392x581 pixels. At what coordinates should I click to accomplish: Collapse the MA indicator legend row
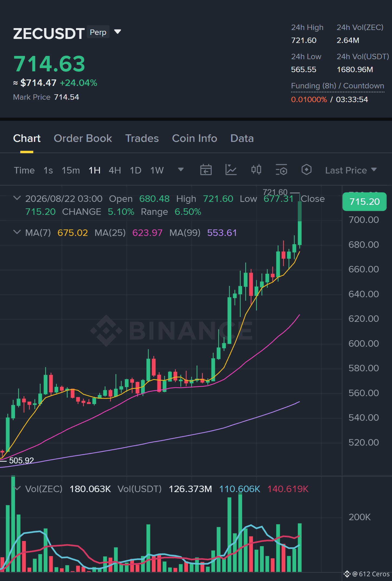click(17, 232)
